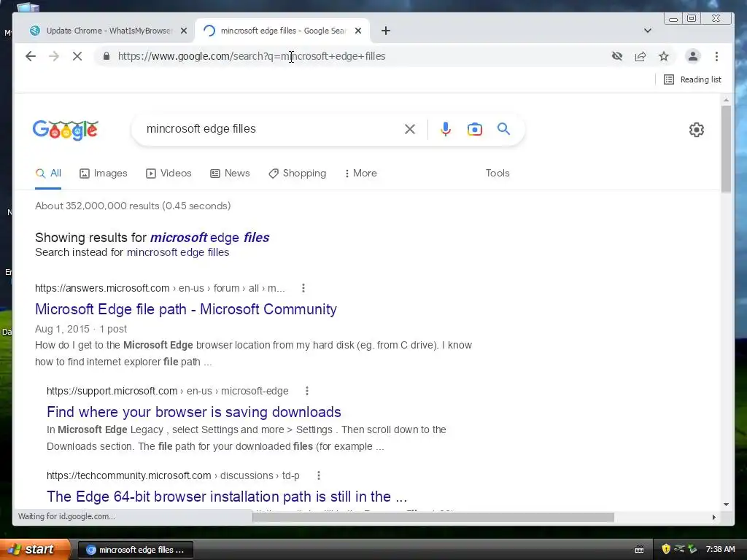Open Microsoft Edge file path - Microsoft Community
Viewport: 747px width, 560px height.
186,309
